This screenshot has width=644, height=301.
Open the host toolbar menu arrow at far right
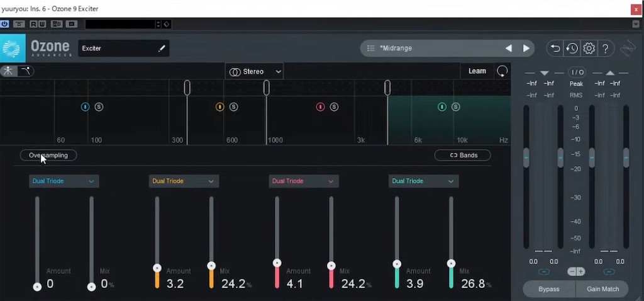click(x=636, y=25)
